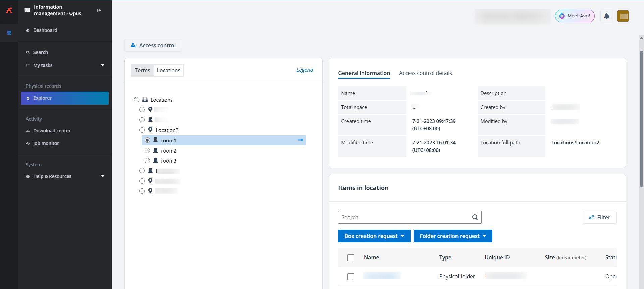The height and width of the screenshot is (289, 644).
Task: Click the Physical folder type cell
Action: (x=457, y=276)
